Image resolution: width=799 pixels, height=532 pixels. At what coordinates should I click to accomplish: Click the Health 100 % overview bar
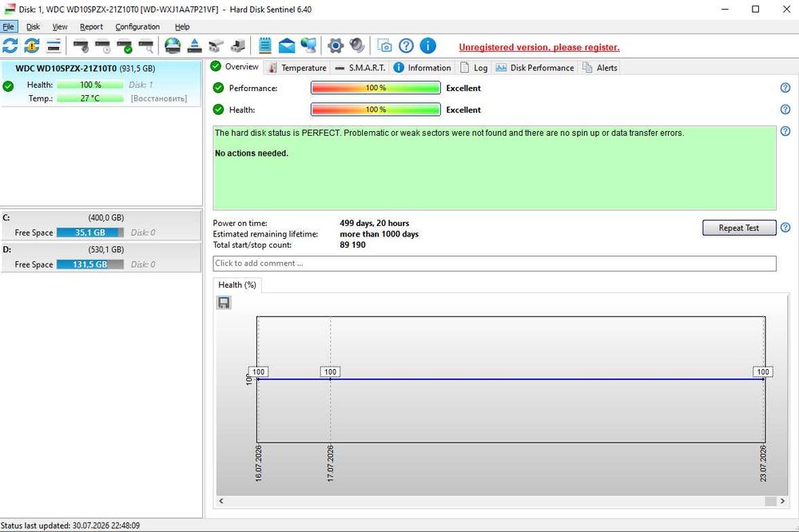coord(376,109)
